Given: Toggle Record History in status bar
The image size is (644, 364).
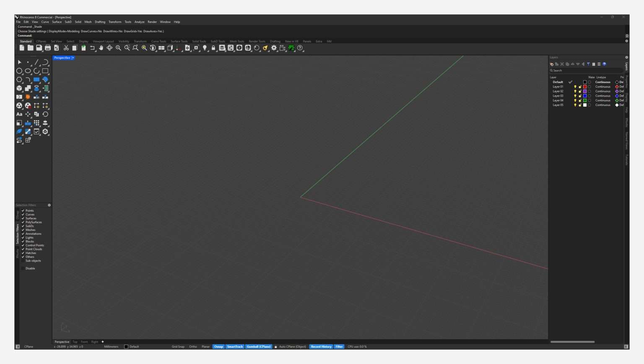Looking at the screenshot, I should (321, 347).
